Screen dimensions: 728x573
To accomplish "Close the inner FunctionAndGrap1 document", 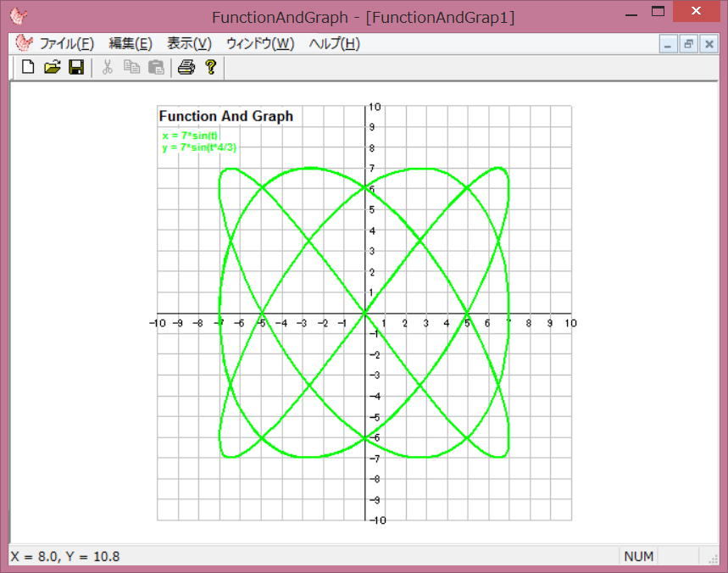I will (x=709, y=45).
